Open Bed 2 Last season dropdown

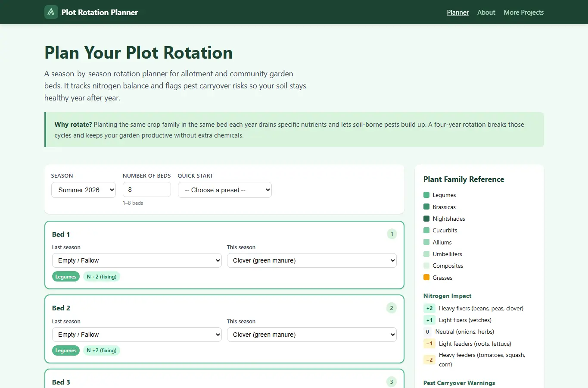[137, 335]
